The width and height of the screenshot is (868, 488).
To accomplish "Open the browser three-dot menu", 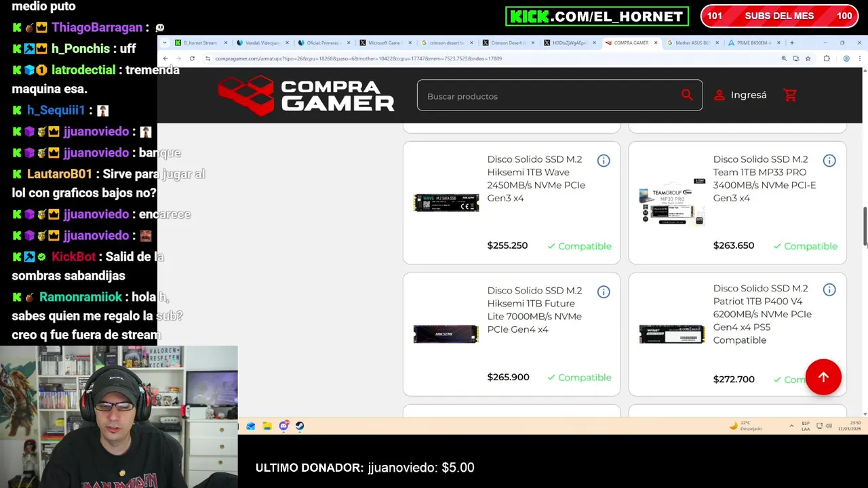I will pos(859,59).
